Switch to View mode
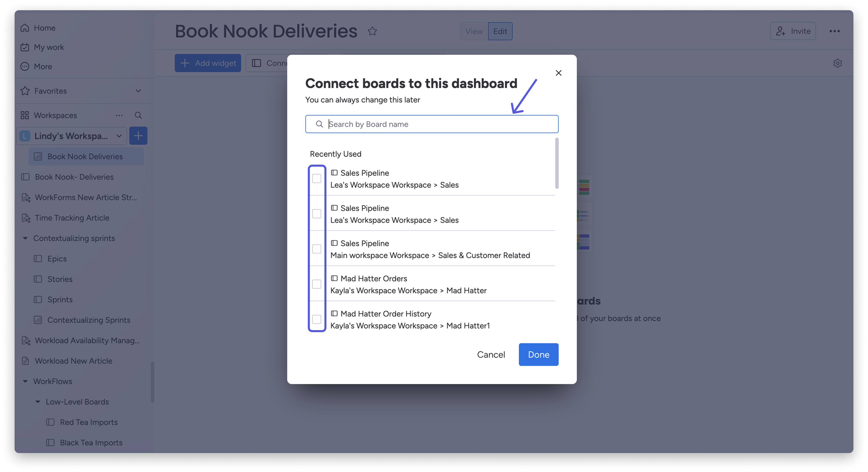 (474, 31)
